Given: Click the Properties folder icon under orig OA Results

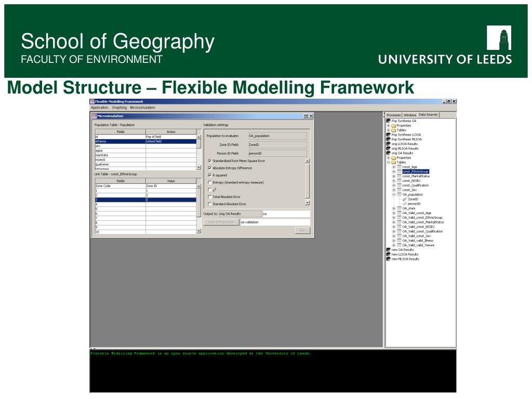Looking at the screenshot, I should pos(394,158).
